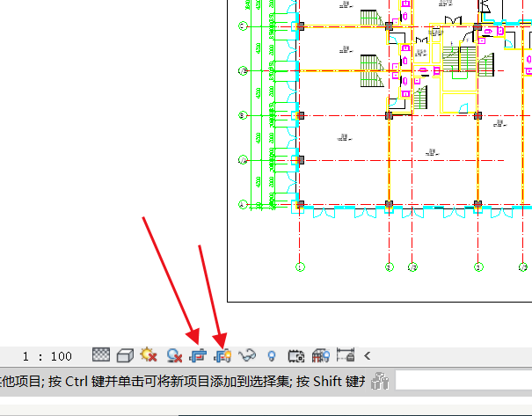Open Temporary Hide/Isolate glasses icon
The width and height of the screenshot is (532, 416).
point(247,356)
